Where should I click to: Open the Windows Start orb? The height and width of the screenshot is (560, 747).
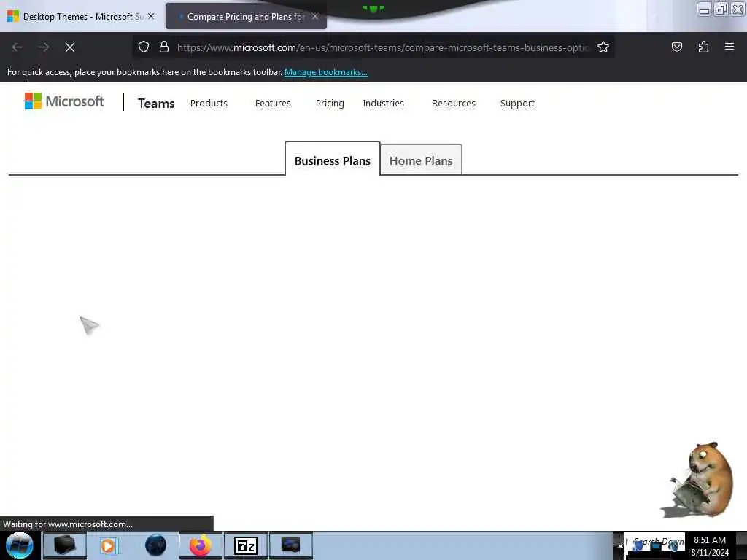point(20,545)
